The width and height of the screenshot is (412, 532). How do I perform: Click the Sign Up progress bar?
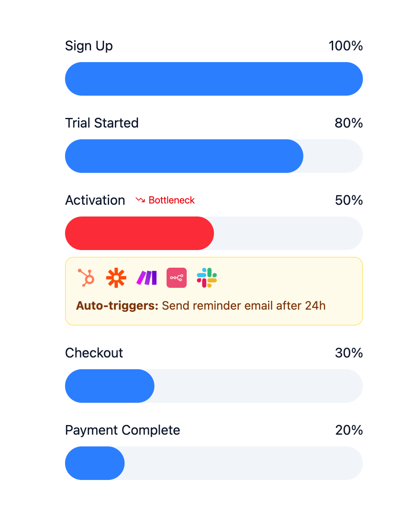pyautogui.click(x=214, y=79)
